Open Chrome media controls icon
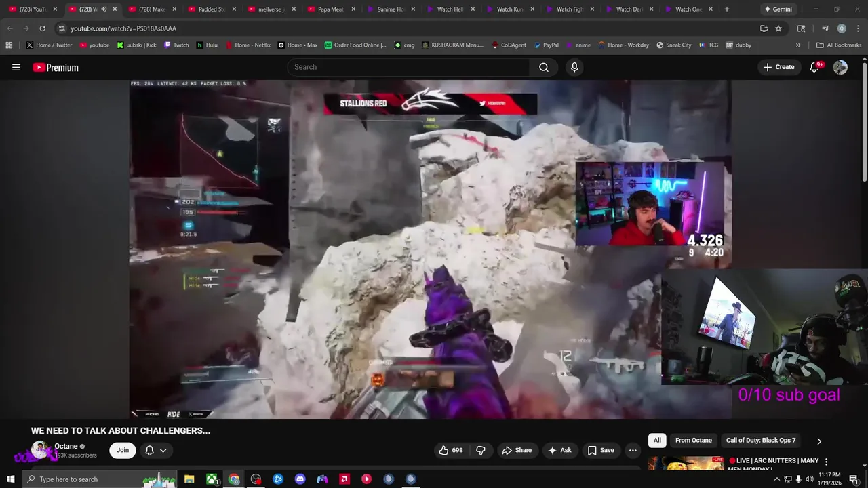868x488 pixels. 825,28
